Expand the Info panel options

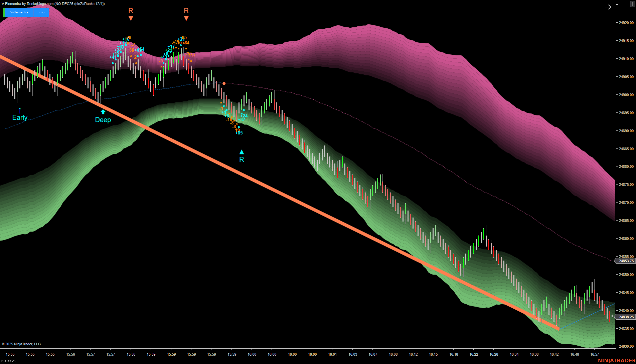(41, 12)
